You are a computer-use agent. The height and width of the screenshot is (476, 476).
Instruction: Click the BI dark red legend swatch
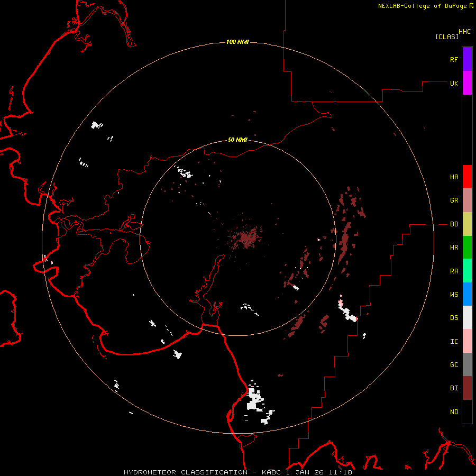tap(467, 388)
